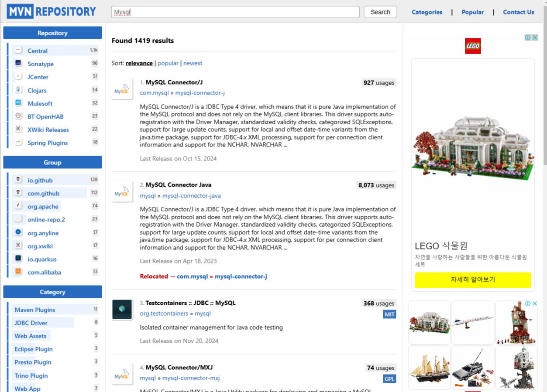The image size is (547, 392).
Task: Select the Spring Plugins icon
Action: [18, 142]
